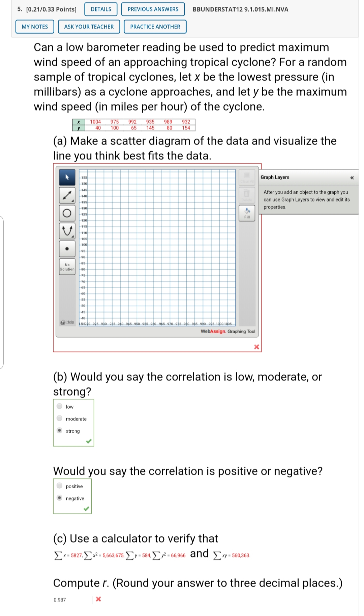Select the "moderate" correlation option
The image size is (364, 616).
click(x=59, y=419)
